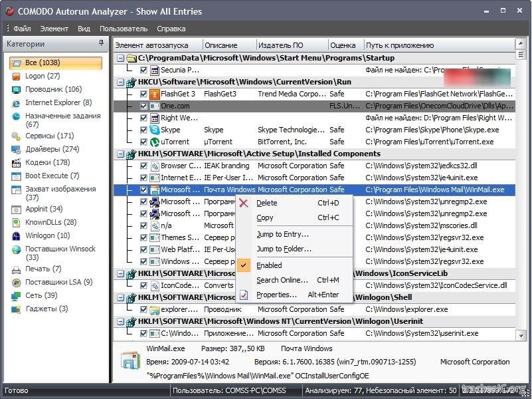Disable the FlashGet 3 entry checkbox

tap(143, 94)
